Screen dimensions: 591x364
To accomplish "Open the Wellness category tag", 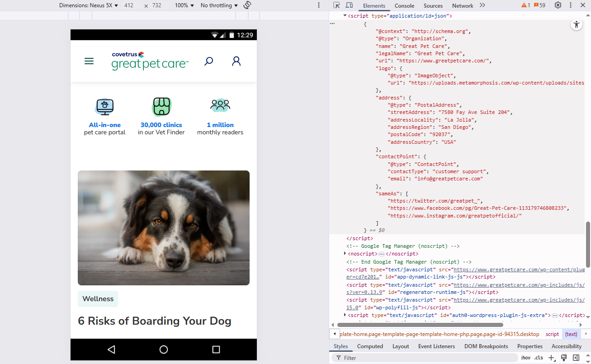I will 98,299.
